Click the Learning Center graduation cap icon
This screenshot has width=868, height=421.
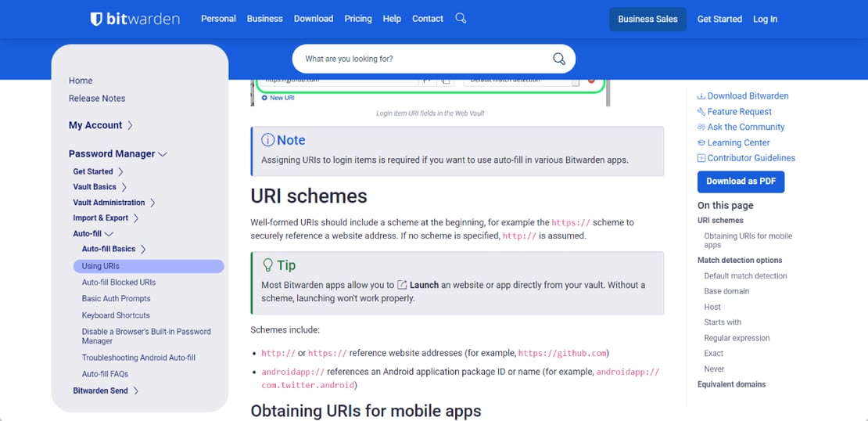pos(701,142)
